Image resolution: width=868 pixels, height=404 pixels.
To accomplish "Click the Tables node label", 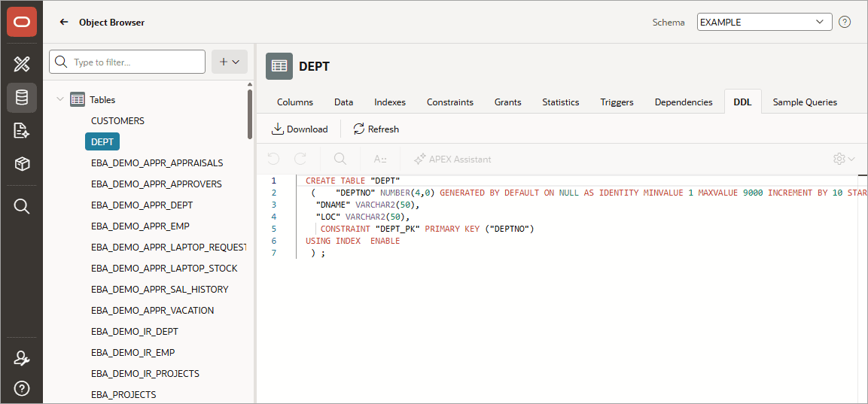I will (x=102, y=99).
